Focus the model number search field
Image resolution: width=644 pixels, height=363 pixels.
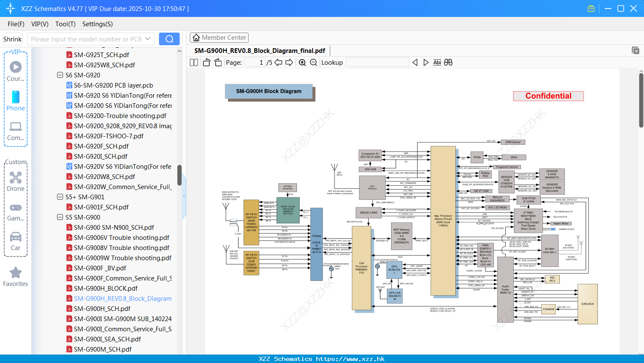point(86,39)
